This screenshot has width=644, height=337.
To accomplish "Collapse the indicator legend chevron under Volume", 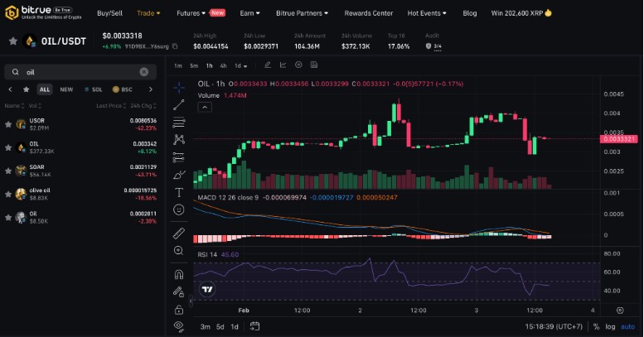I will (x=205, y=107).
